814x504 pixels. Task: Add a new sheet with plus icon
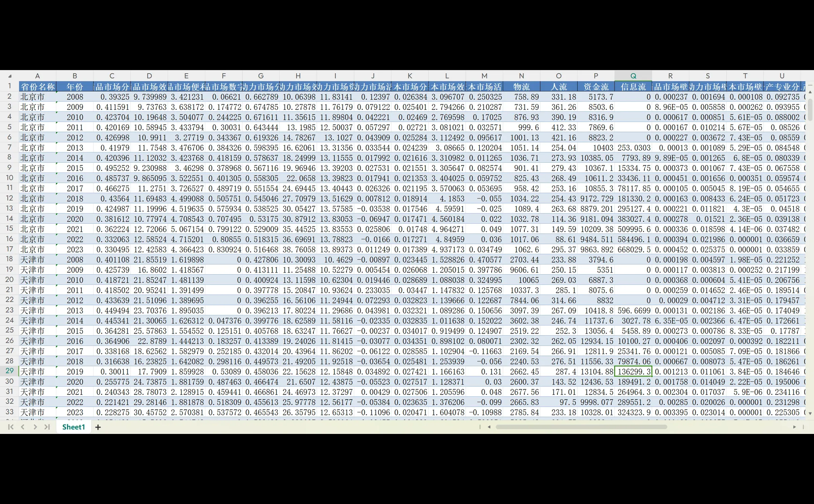98,427
